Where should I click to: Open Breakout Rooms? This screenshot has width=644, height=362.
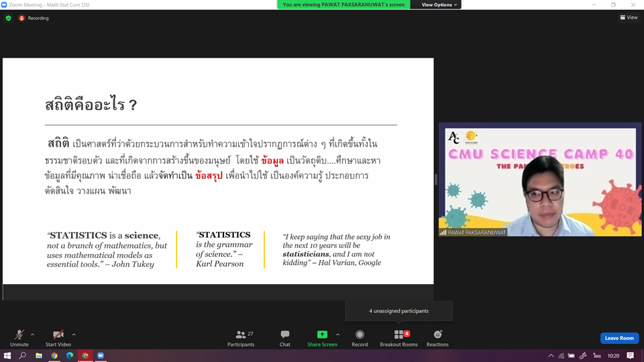399,338
